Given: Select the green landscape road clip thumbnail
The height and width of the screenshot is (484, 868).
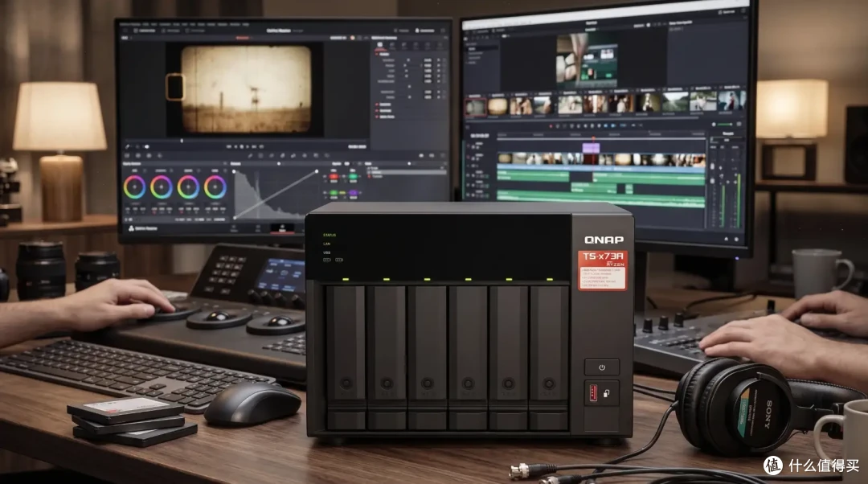Looking at the screenshot, I should tap(675, 102).
